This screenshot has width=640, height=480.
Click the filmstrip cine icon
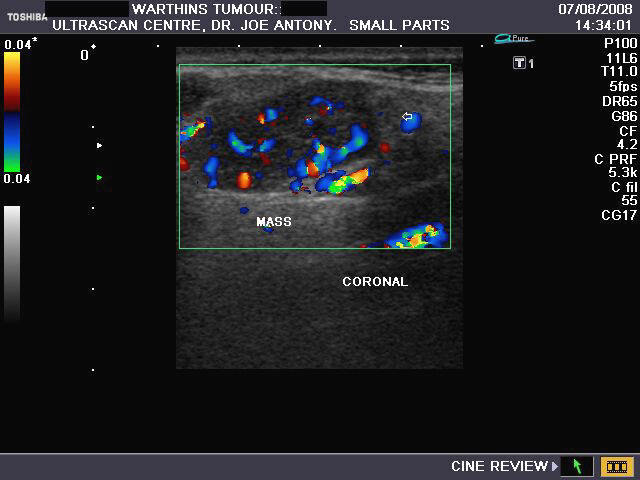[x=614, y=466]
